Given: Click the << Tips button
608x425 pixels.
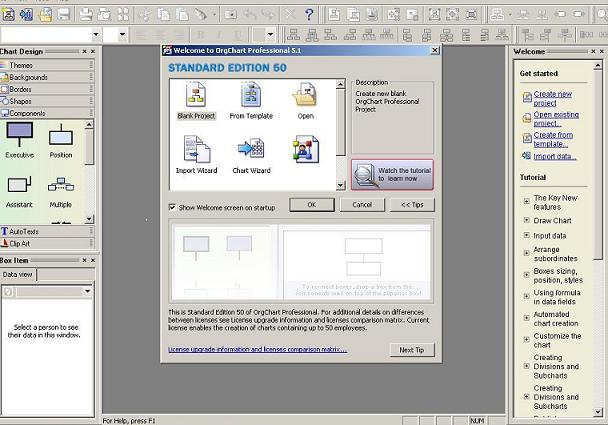Looking at the screenshot, I should pos(412,205).
